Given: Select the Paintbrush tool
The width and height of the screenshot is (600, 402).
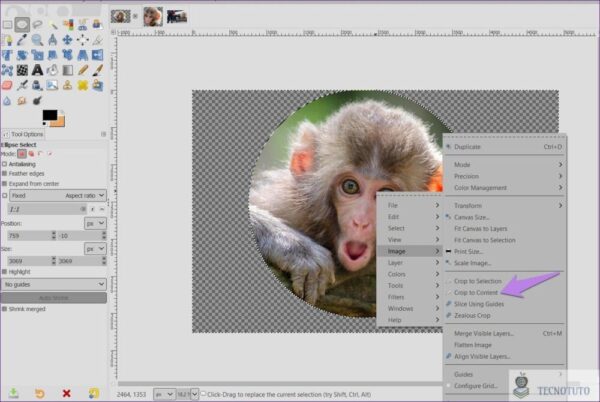Looking at the screenshot, I should coord(98,70).
